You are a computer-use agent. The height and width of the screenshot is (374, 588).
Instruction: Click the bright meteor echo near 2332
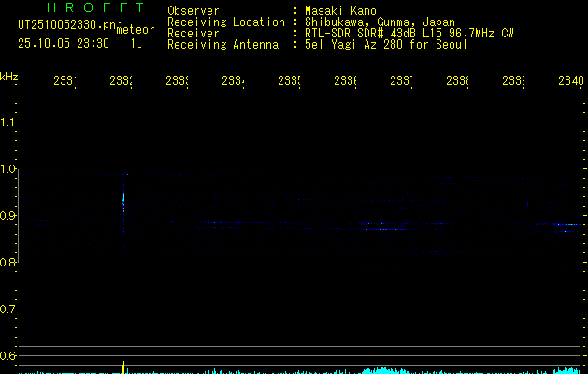click(x=123, y=203)
